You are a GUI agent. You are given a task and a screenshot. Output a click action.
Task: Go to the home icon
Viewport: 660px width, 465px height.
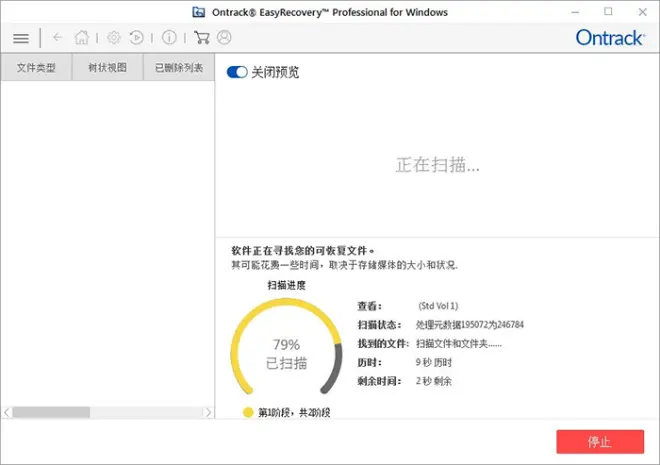coord(82,37)
